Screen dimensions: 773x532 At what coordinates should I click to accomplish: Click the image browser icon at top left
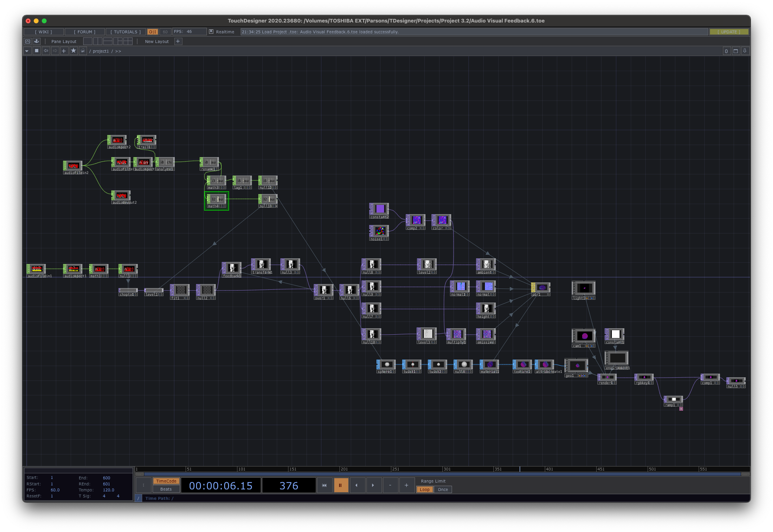tap(27, 41)
